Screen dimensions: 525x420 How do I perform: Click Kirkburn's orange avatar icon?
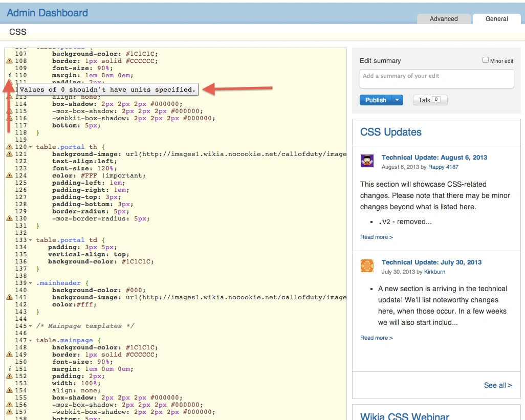367,266
